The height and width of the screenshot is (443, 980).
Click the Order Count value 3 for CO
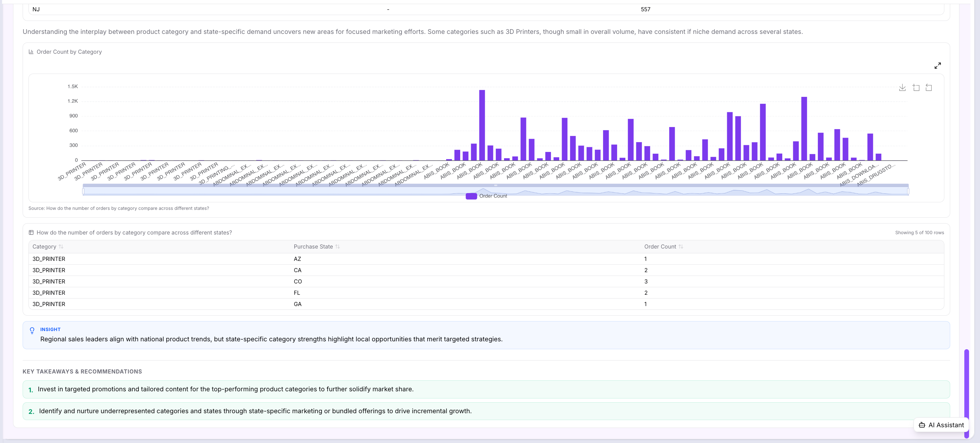click(646, 281)
